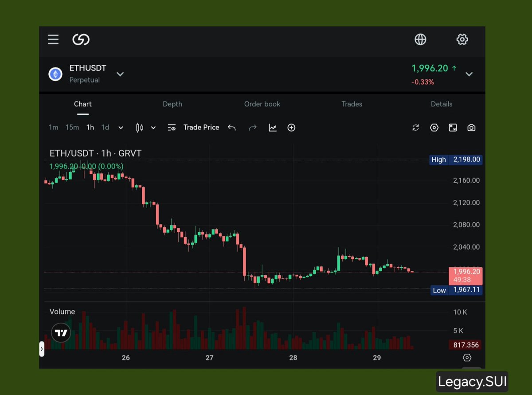The width and height of the screenshot is (532, 395).
Task: Click the -0.33% change value
Action: [422, 82]
